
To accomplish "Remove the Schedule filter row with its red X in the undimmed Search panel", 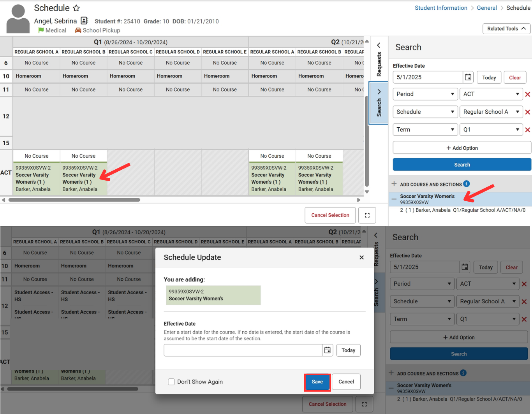I will pyautogui.click(x=528, y=112).
